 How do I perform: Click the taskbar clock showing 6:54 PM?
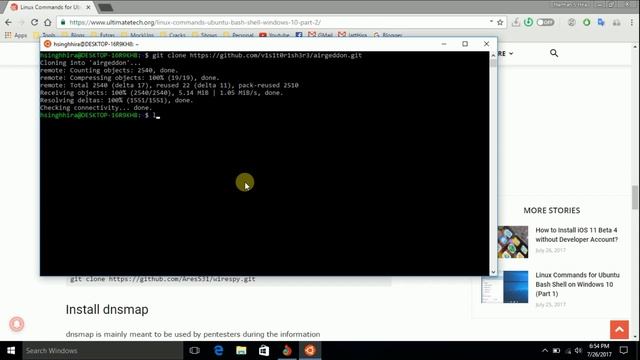tap(599, 350)
